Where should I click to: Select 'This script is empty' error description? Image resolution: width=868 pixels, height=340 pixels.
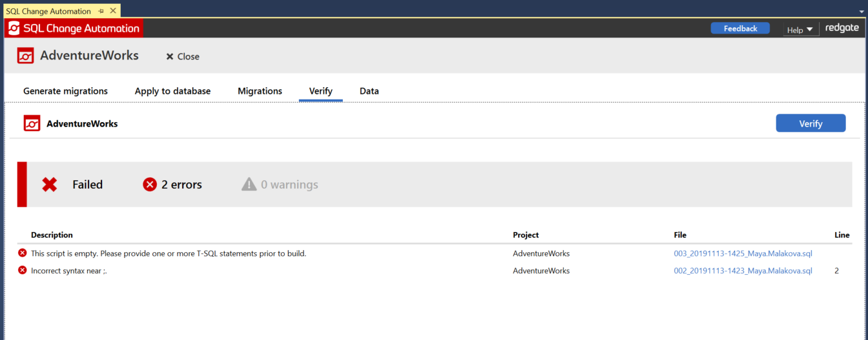point(169,253)
